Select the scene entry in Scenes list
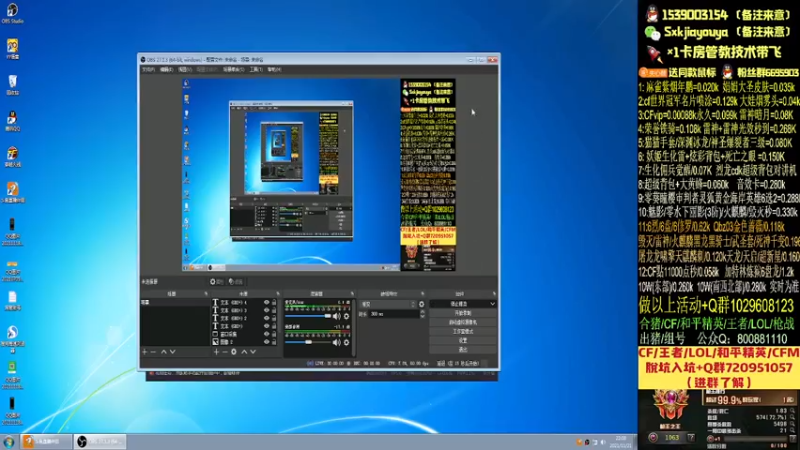The width and height of the screenshot is (800, 450). point(175,303)
